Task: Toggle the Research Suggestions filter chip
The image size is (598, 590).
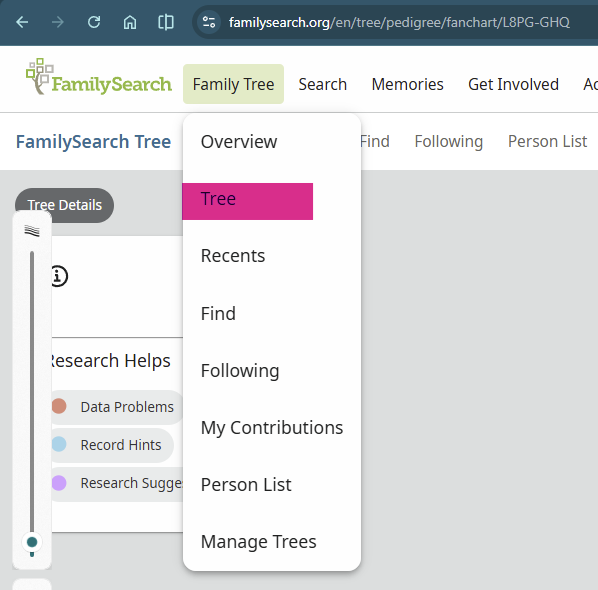Action: (x=116, y=483)
